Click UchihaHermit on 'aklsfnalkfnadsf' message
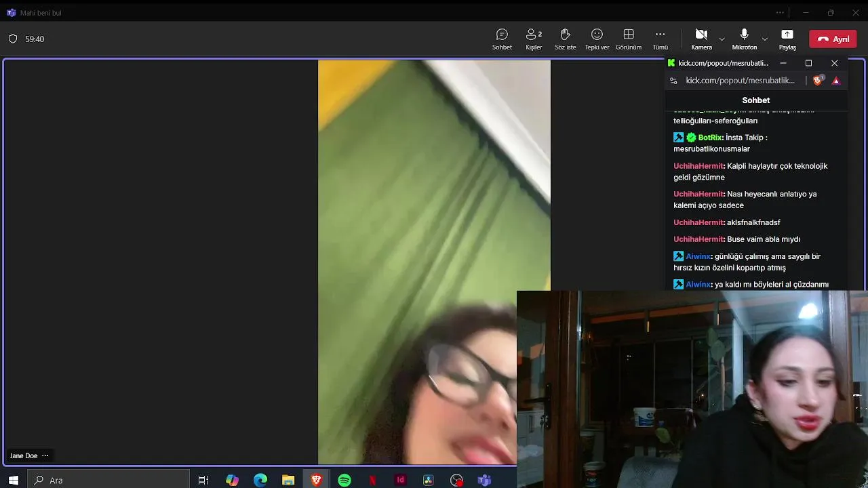Viewport: 868px width, 488px height. click(x=698, y=222)
